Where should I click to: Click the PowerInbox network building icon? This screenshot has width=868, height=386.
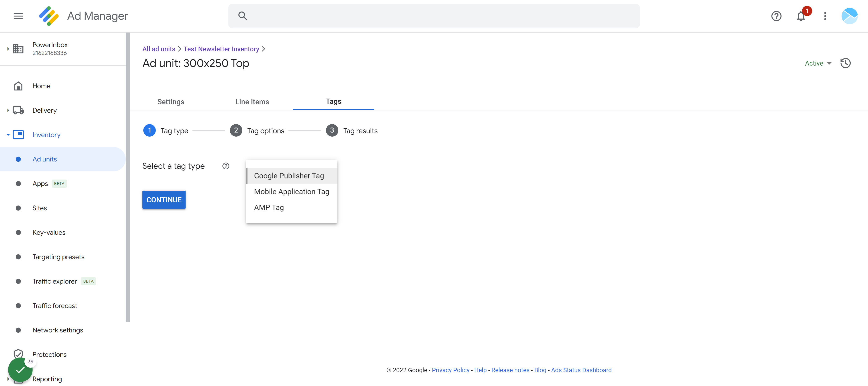pos(18,49)
